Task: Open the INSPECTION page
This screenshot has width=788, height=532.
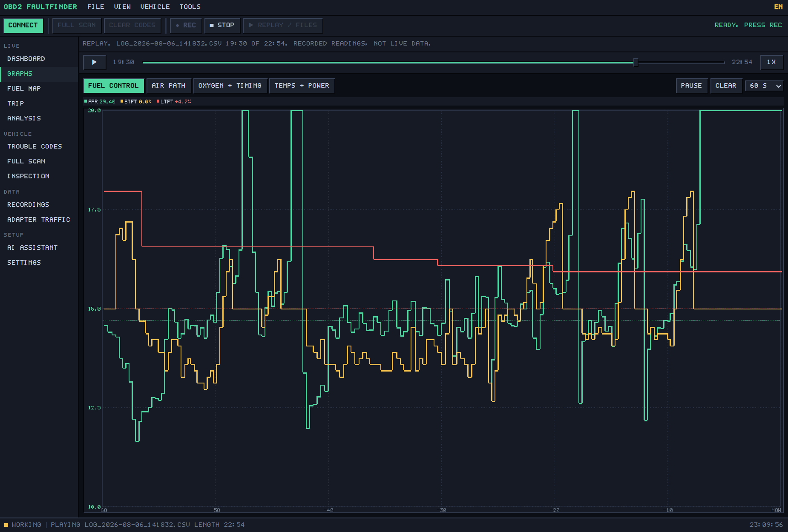Action: (x=39, y=176)
